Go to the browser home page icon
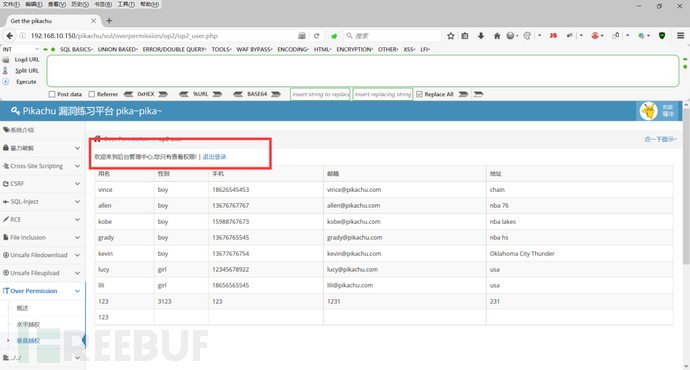690x370 pixels. (497, 36)
